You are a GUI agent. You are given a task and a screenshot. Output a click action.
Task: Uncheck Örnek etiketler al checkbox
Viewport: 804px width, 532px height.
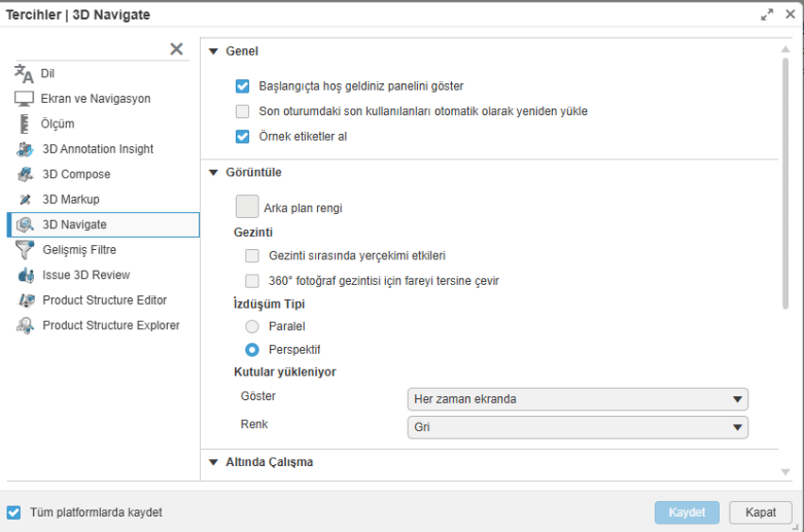coord(243,137)
